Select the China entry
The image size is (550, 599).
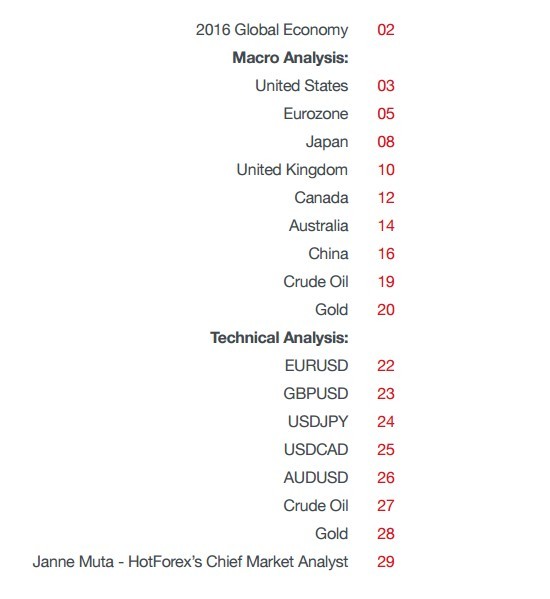pyautogui.click(x=328, y=254)
